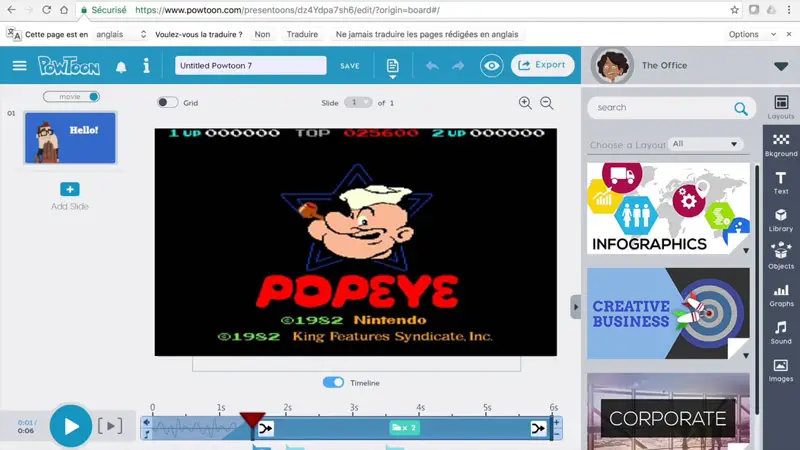Click Traduire in translate bar

302,34
